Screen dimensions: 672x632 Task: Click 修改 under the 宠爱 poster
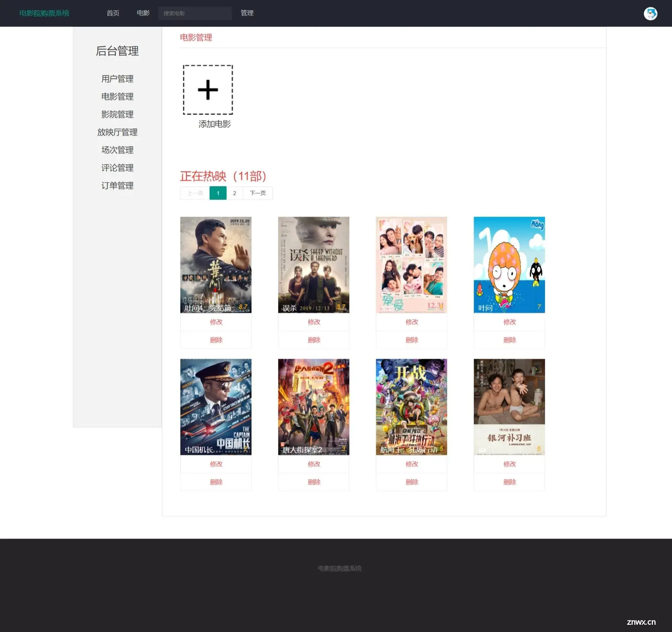411,322
